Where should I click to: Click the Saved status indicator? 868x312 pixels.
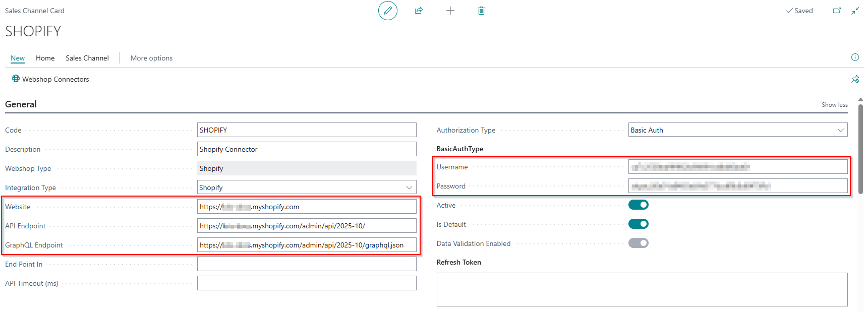pos(799,11)
